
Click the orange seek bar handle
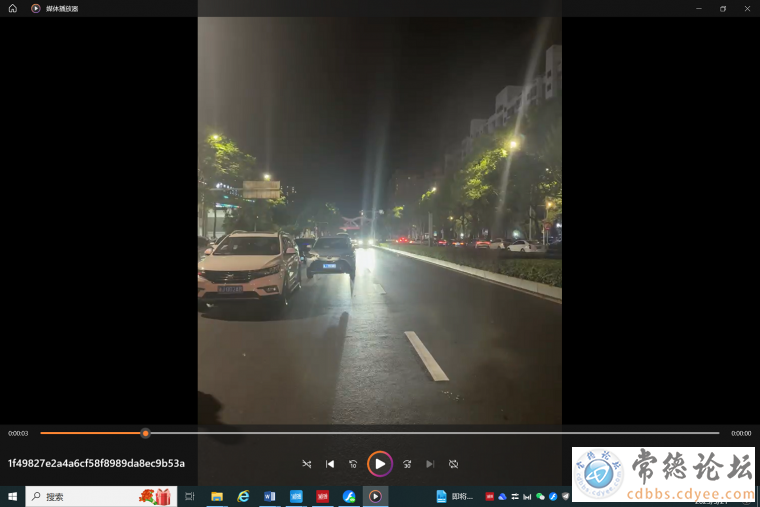pos(145,433)
